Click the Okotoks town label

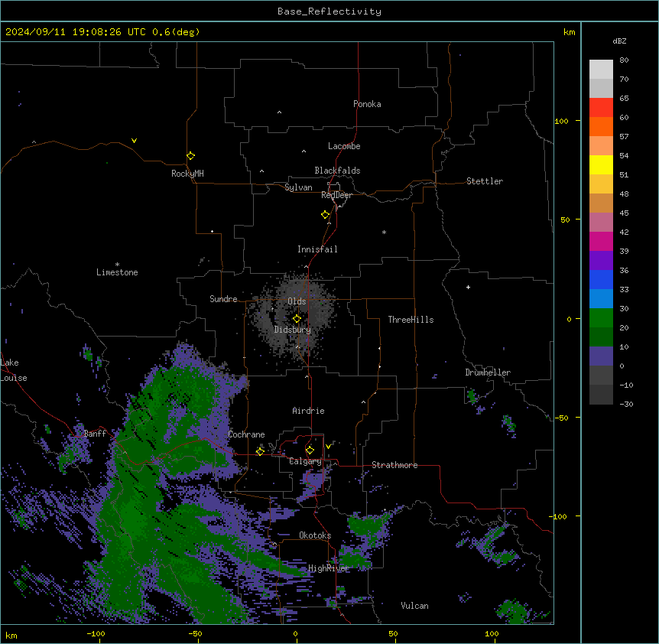315,535
